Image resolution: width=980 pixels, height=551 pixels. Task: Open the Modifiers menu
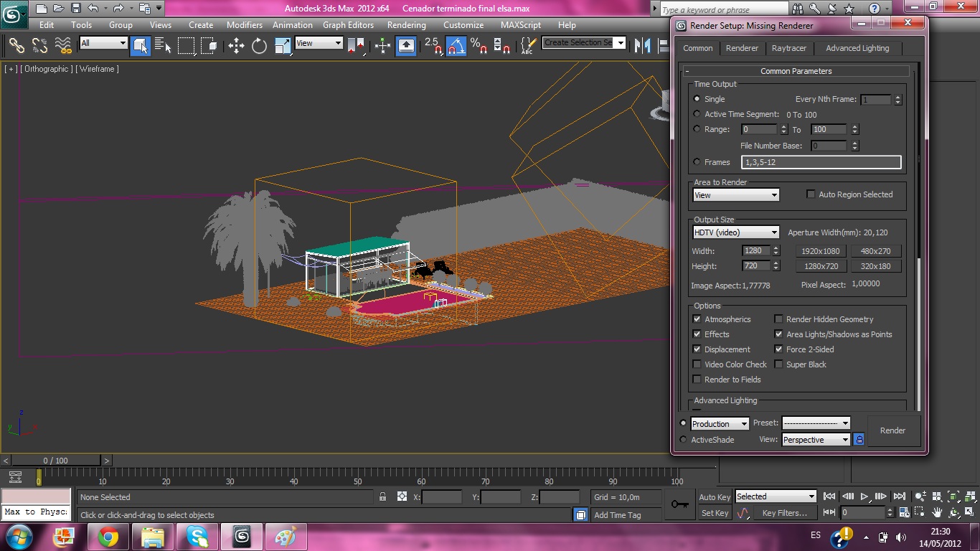(245, 24)
